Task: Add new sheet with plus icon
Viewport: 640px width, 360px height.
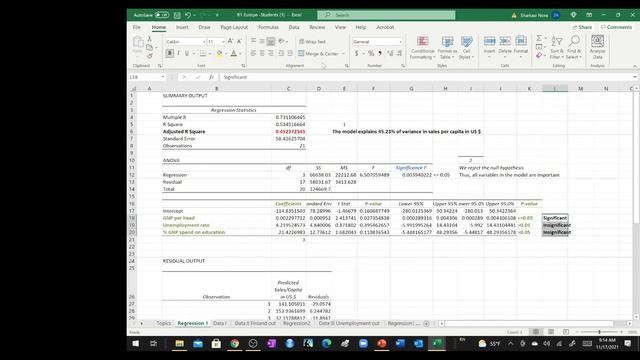Action: click(x=426, y=323)
